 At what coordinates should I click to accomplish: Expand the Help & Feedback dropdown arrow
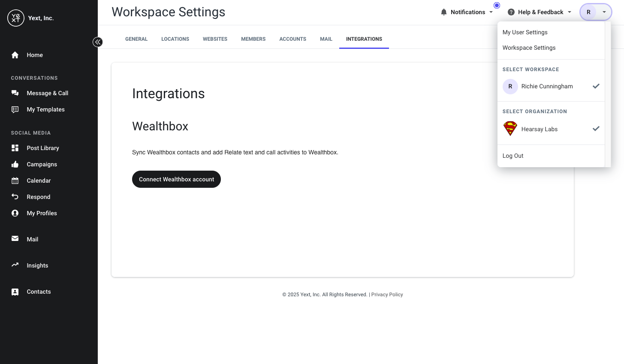pos(570,12)
